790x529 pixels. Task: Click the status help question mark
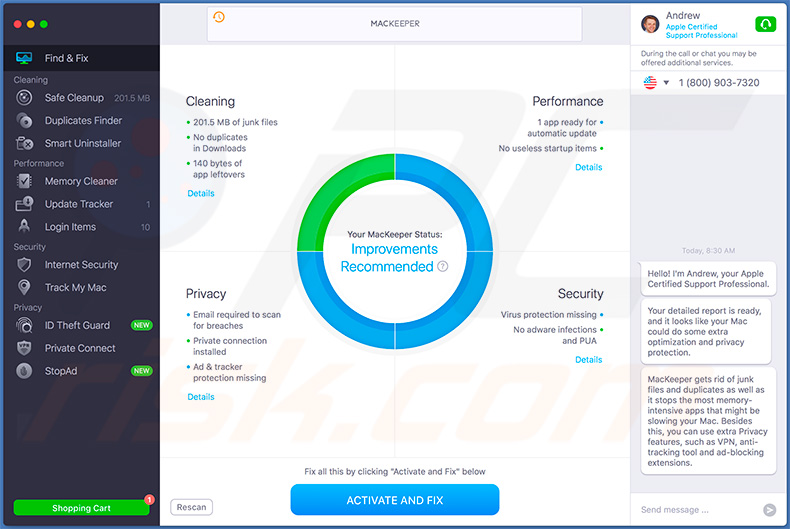pyautogui.click(x=442, y=267)
